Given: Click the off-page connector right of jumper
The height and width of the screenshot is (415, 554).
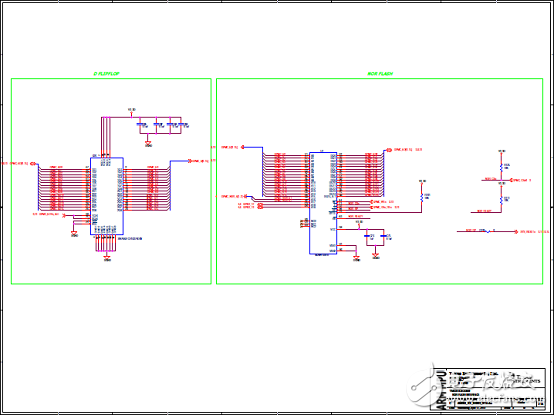Looking at the screenshot, I should coord(517,232).
